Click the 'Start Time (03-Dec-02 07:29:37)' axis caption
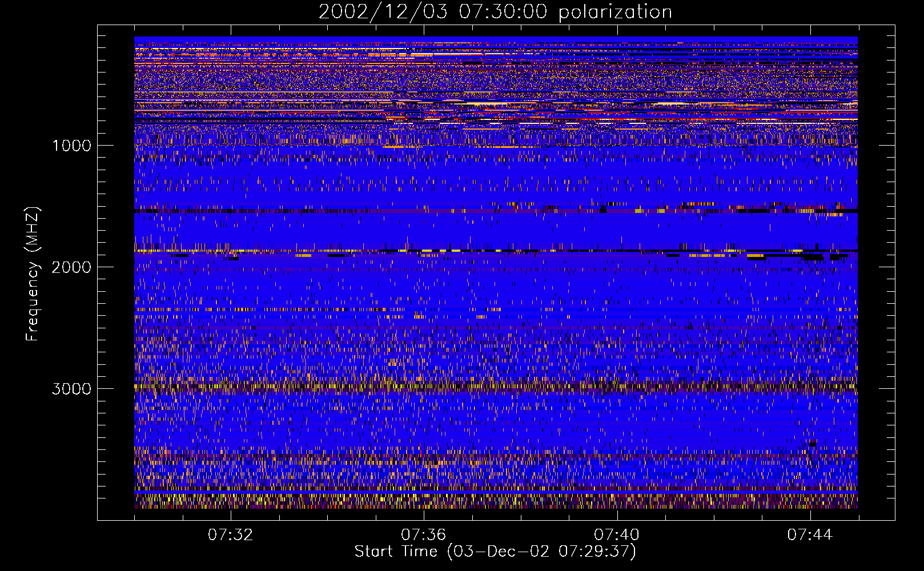The width and height of the screenshot is (924, 571). pyautogui.click(x=495, y=552)
